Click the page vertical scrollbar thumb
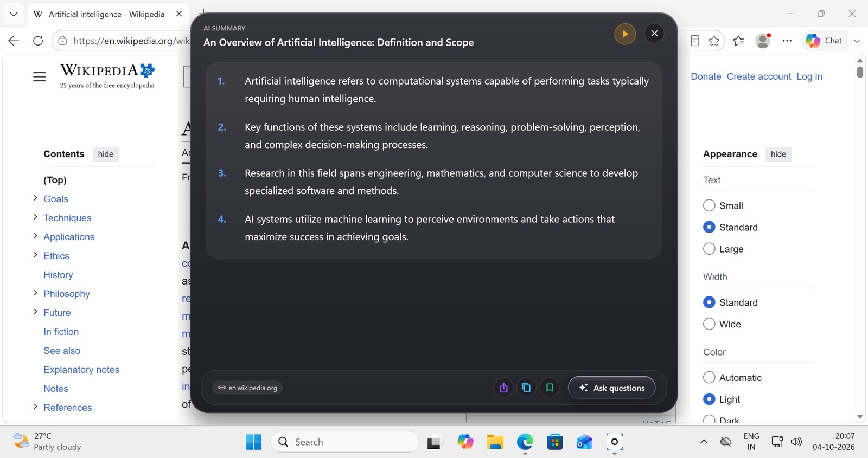This screenshot has height=458, width=868. coord(860,72)
